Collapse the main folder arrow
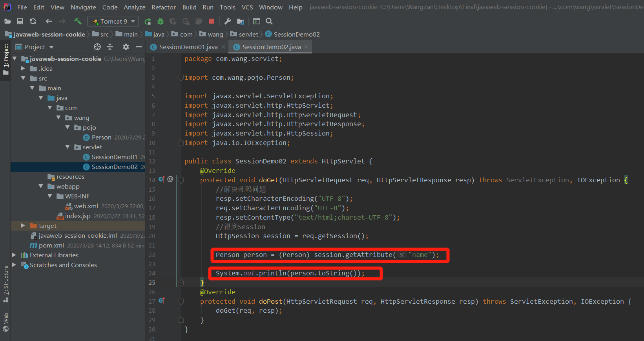 [x=32, y=88]
